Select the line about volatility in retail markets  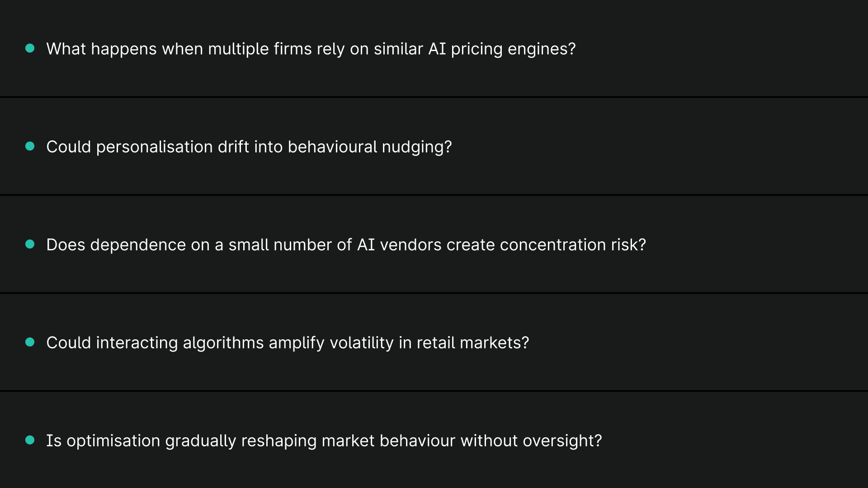288,343
